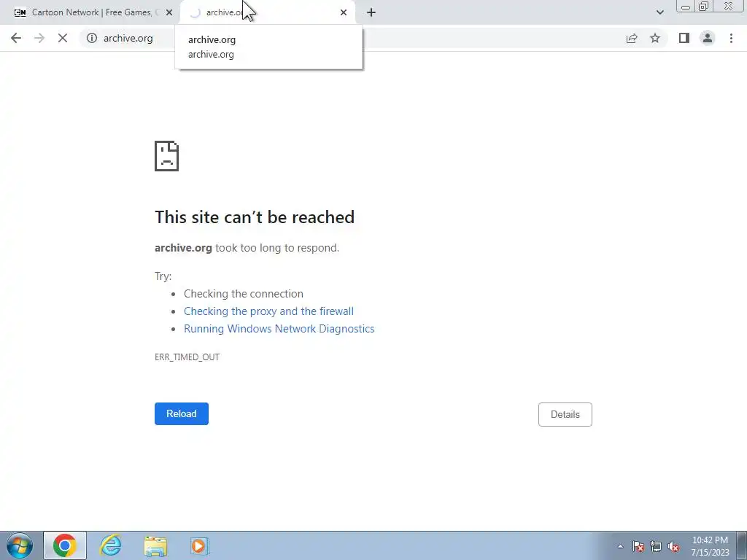
Task: Restore down the Chrome window
Action: tap(704, 6)
